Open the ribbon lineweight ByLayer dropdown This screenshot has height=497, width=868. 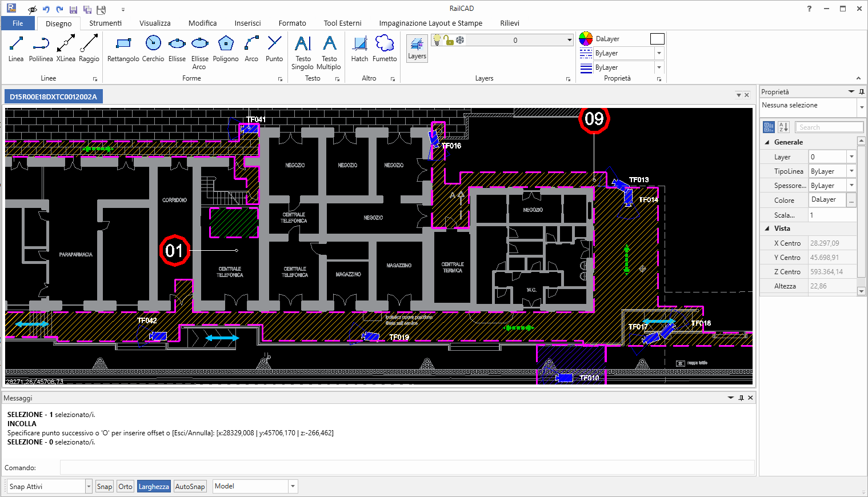(x=659, y=67)
